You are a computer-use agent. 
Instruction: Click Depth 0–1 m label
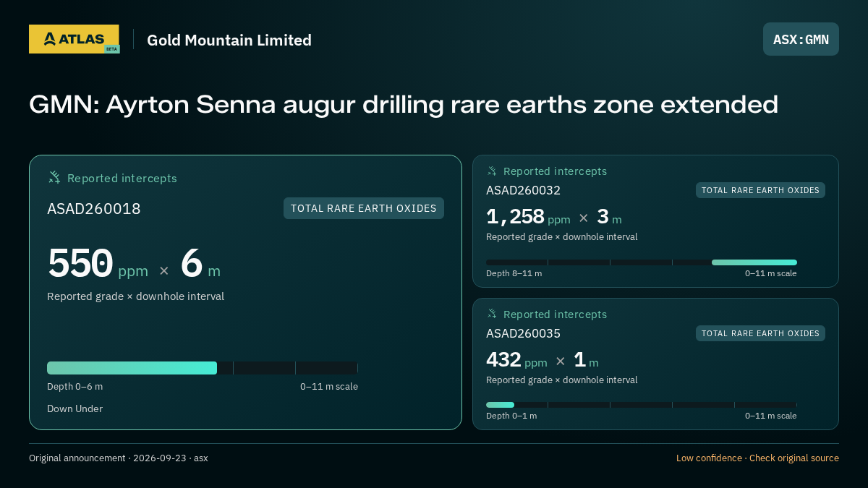(511, 416)
